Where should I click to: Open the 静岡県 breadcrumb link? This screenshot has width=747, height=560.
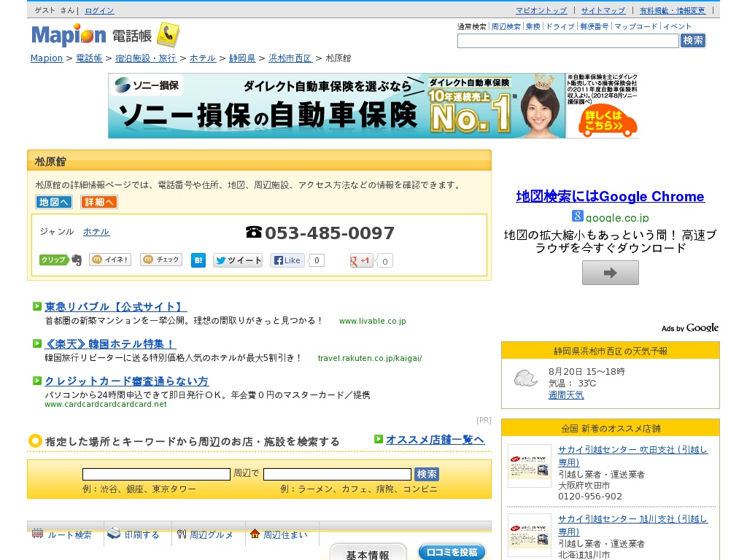[242, 58]
